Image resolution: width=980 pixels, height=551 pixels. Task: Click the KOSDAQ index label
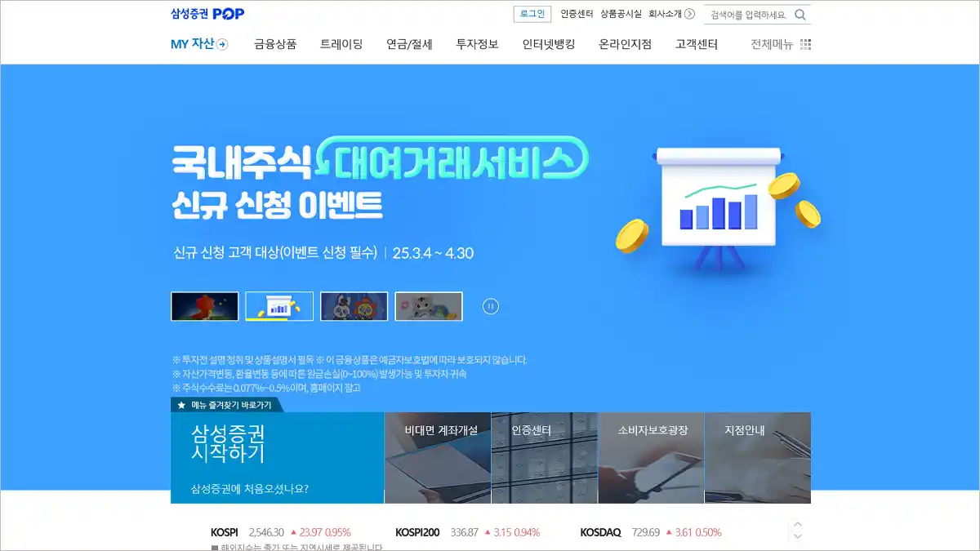pos(600,532)
